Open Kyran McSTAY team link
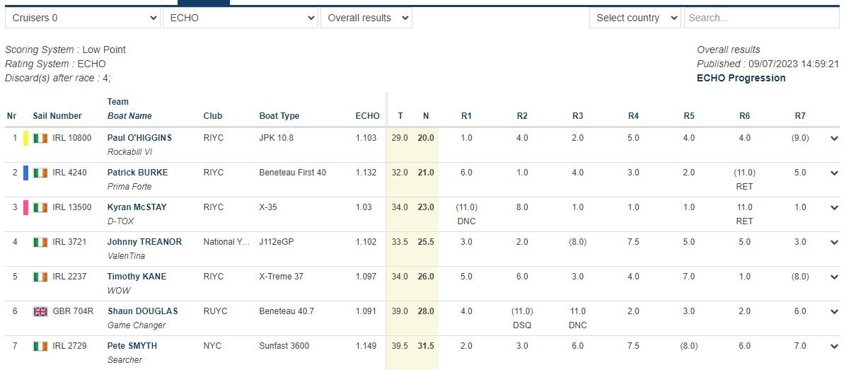 [137, 207]
